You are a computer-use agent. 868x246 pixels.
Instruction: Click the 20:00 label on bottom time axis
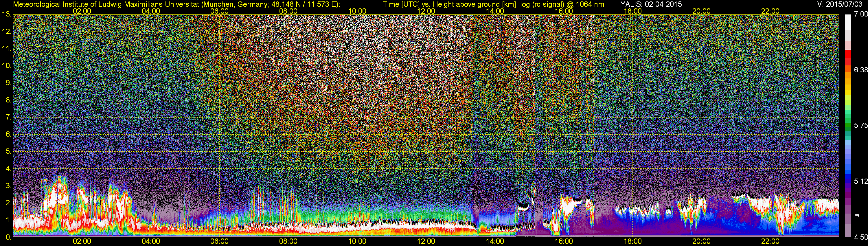(x=702, y=242)
